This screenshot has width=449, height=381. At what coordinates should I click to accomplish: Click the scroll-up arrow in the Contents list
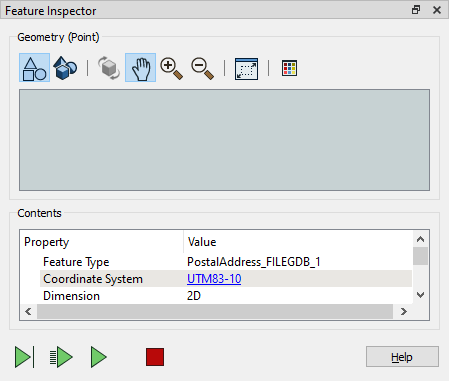pos(420,239)
